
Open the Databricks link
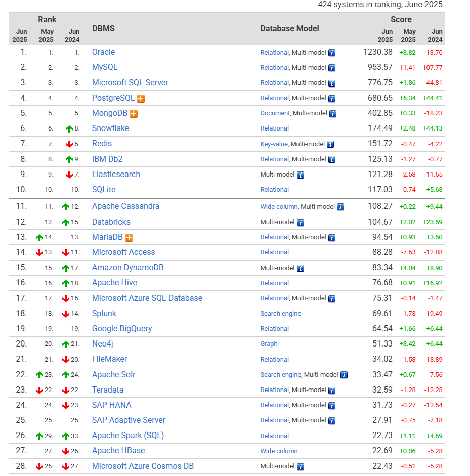click(111, 222)
